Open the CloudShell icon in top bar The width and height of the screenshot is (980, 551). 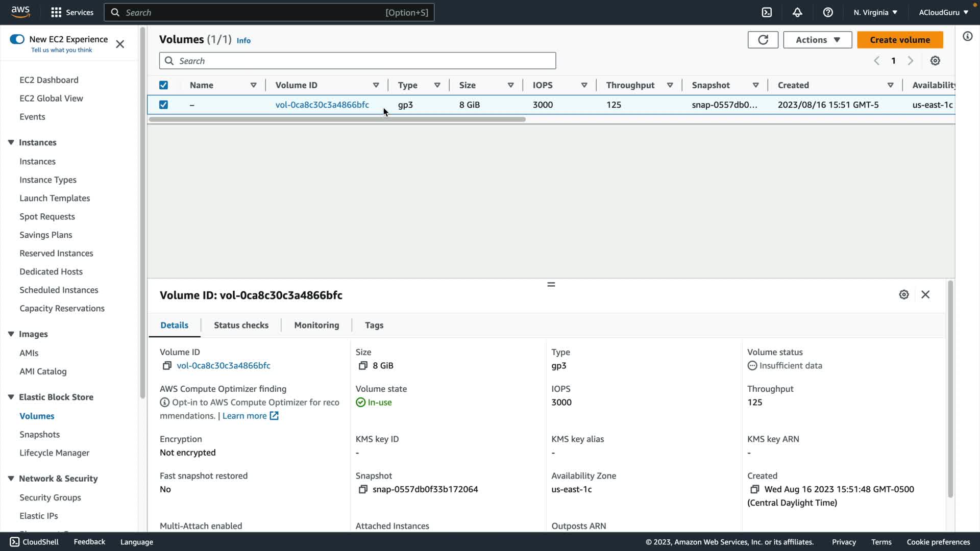767,12
